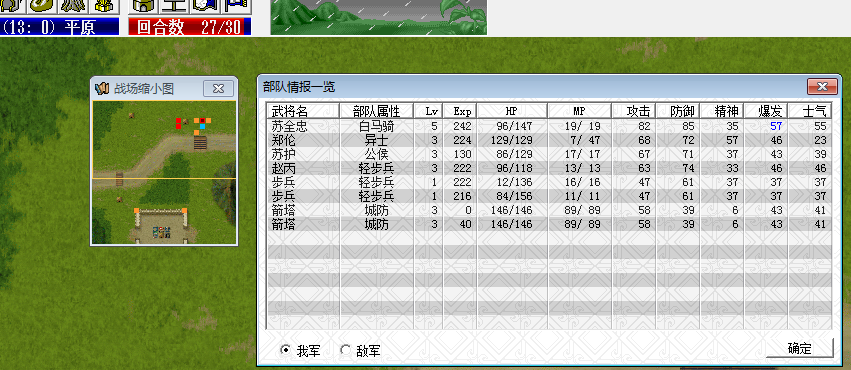Click the golden figure toolbar icon
Image resolution: width=851 pixels, height=370 pixels.
coord(105,6)
